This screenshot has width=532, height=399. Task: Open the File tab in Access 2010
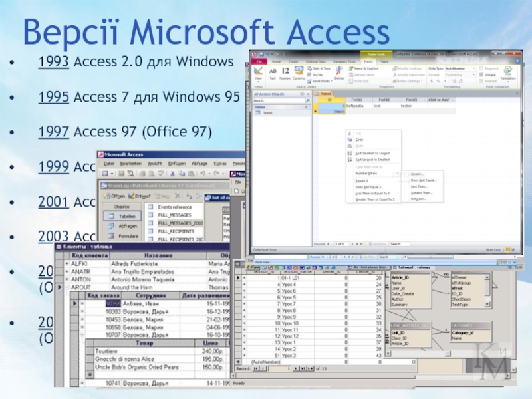tap(259, 61)
